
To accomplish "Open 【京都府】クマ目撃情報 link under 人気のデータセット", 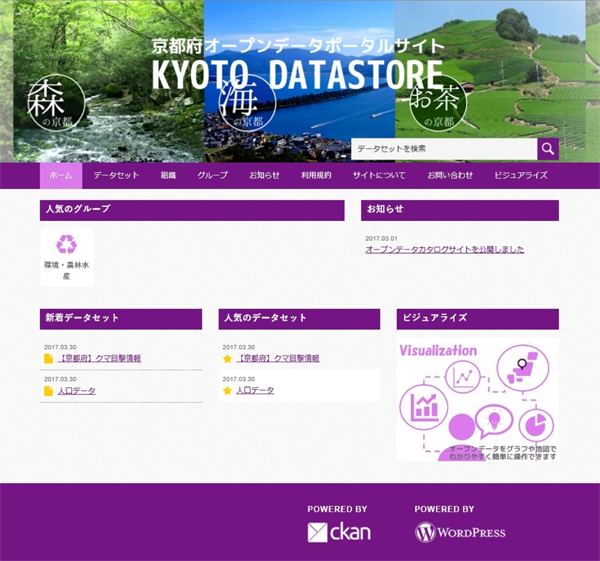I will (x=278, y=359).
